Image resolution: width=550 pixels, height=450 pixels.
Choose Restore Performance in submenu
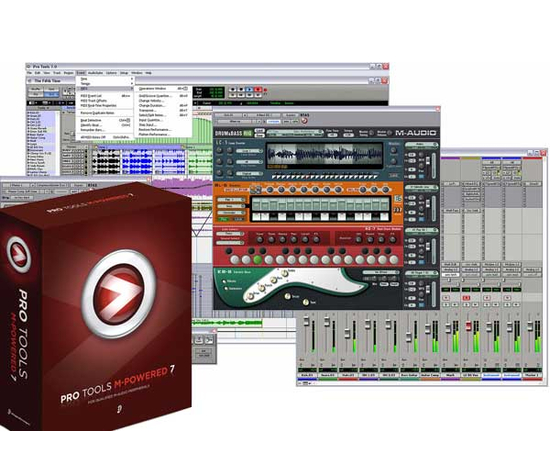(x=163, y=130)
